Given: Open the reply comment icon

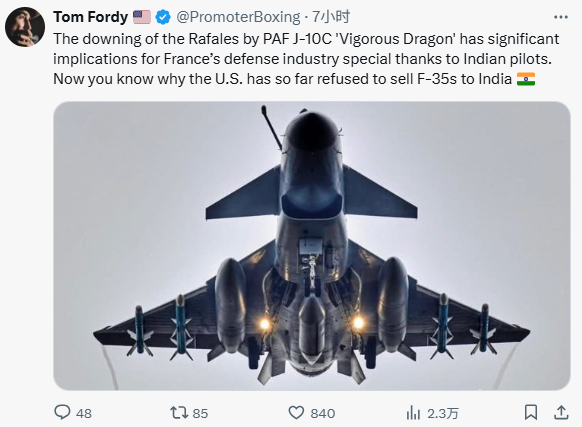Looking at the screenshot, I should tap(62, 412).
